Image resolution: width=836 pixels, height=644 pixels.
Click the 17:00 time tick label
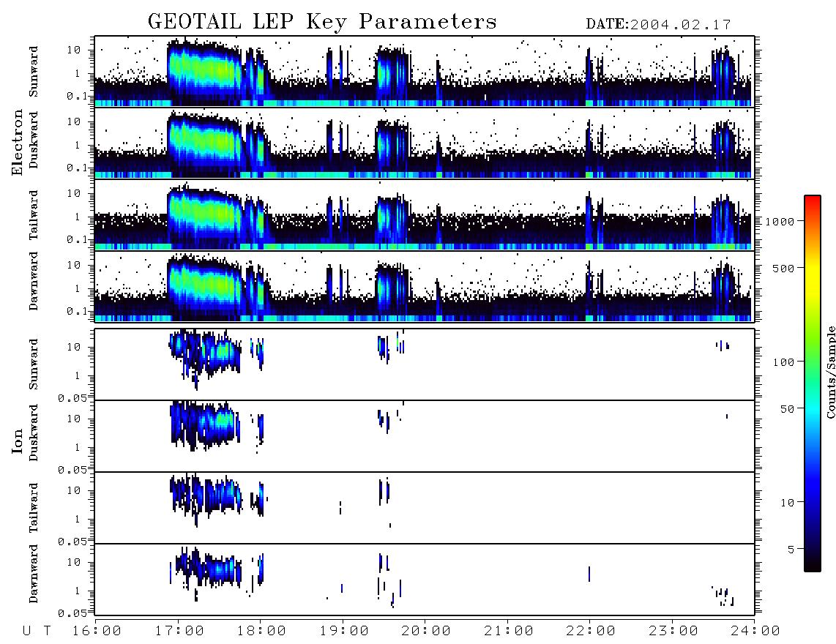pos(179,632)
